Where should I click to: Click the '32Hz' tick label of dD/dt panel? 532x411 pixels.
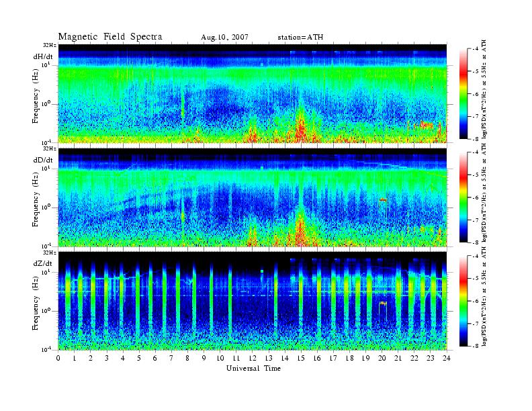click(x=50, y=148)
